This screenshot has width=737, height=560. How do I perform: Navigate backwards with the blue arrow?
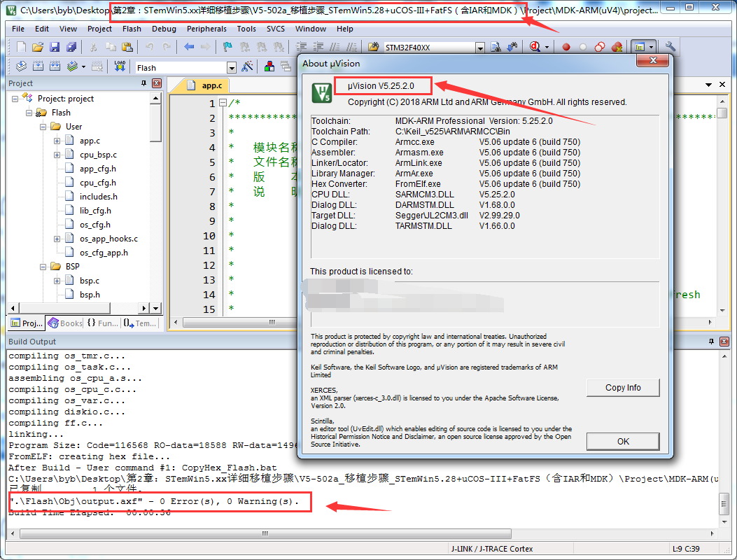(x=189, y=47)
